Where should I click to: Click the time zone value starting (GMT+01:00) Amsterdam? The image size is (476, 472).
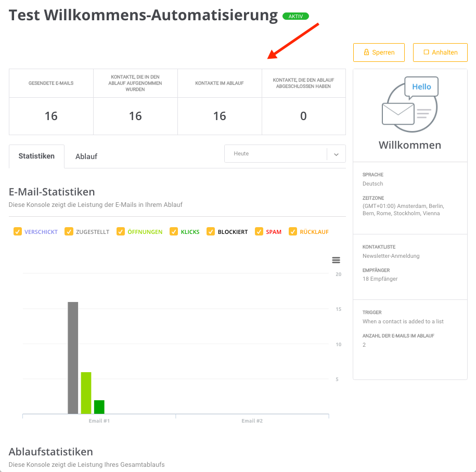403,209
